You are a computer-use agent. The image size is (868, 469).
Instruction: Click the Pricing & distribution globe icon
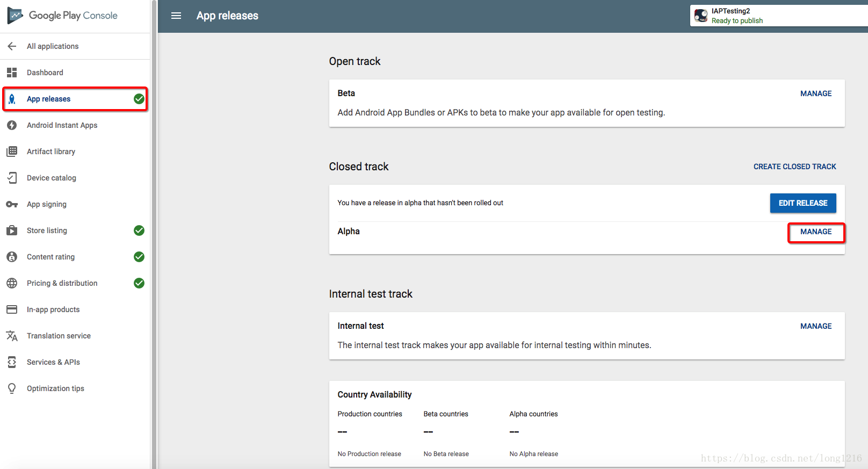click(x=12, y=283)
